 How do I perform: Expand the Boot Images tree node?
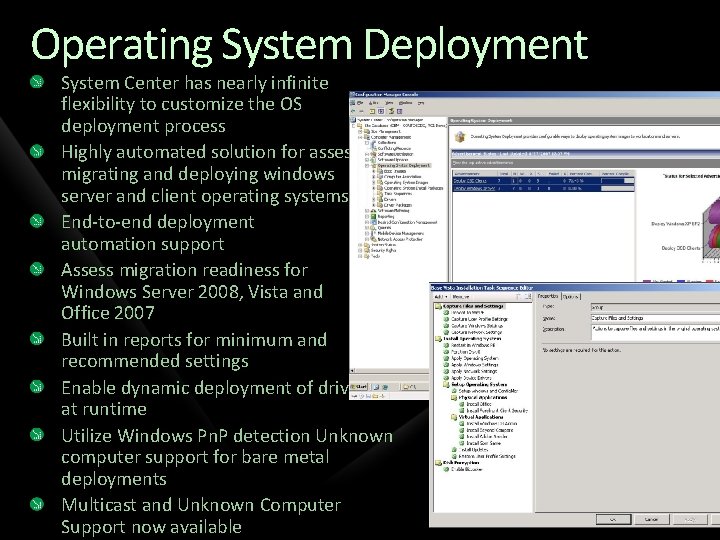coord(374,171)
